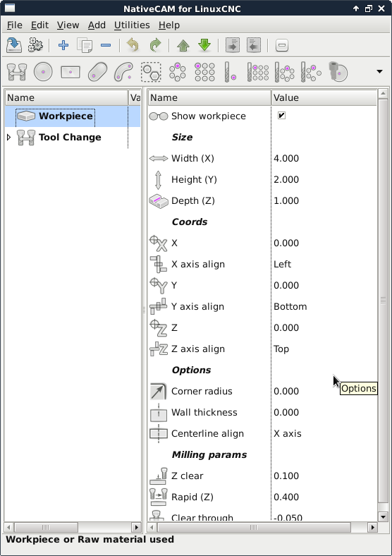Redo the last undone action
This screenshot has height=556, width=392.
(x=155, y=45)
